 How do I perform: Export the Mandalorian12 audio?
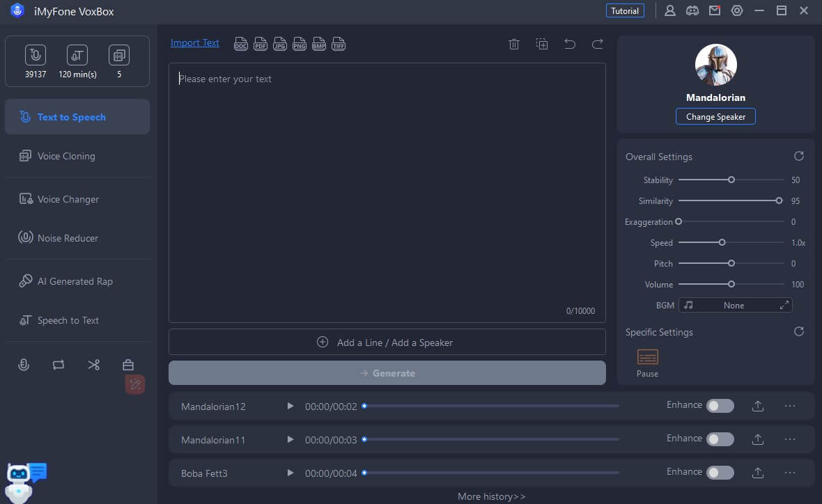[757, 406]
